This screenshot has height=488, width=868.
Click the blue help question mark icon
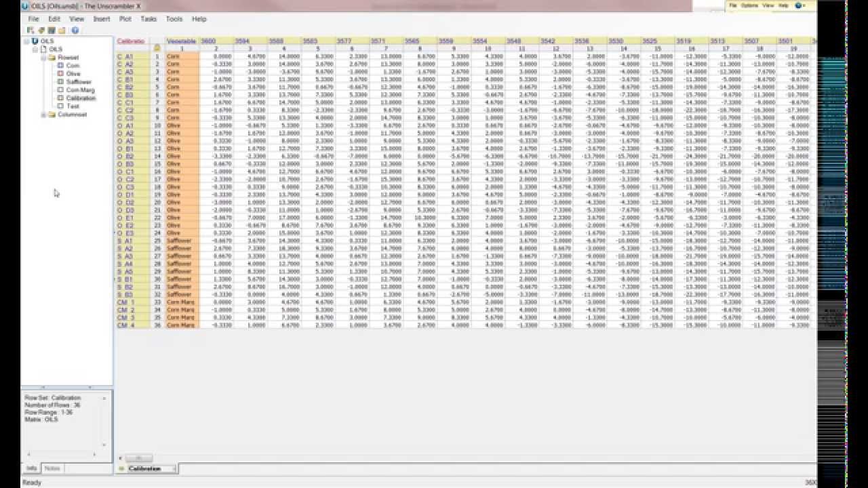(75, 30)
